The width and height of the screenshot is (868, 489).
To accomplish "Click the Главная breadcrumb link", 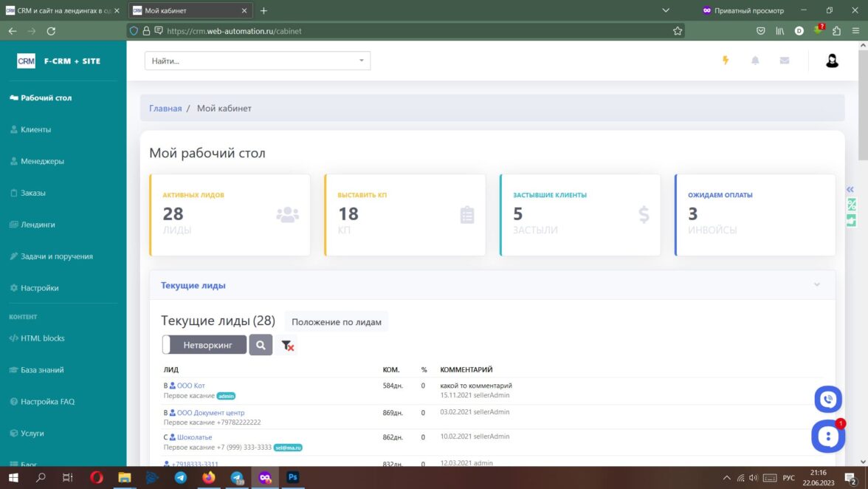I will tap(165, 108).
